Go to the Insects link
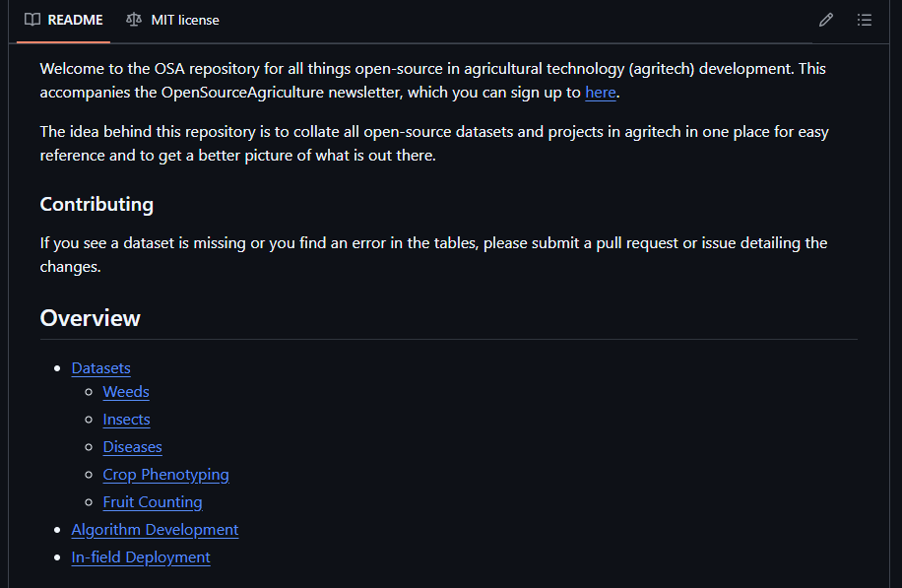Viewport: 902px width, 588px height. [126, 420]
